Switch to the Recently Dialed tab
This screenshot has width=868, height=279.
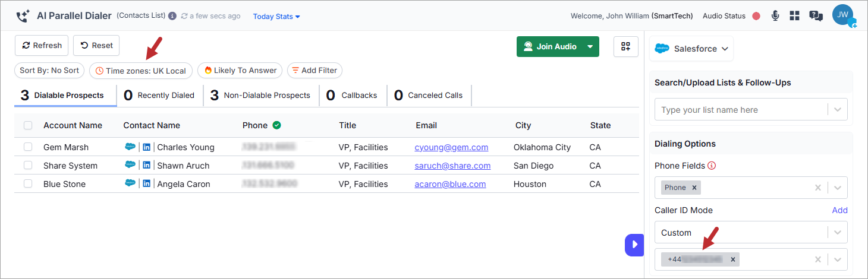[159, 95]
